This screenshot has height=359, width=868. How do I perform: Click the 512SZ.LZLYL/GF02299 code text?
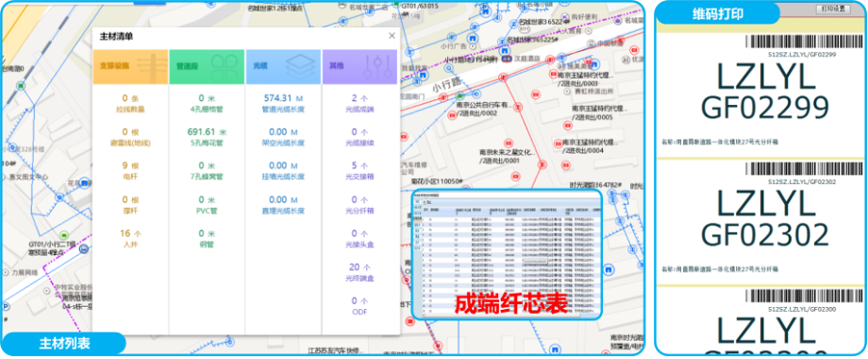click(802, 55)
